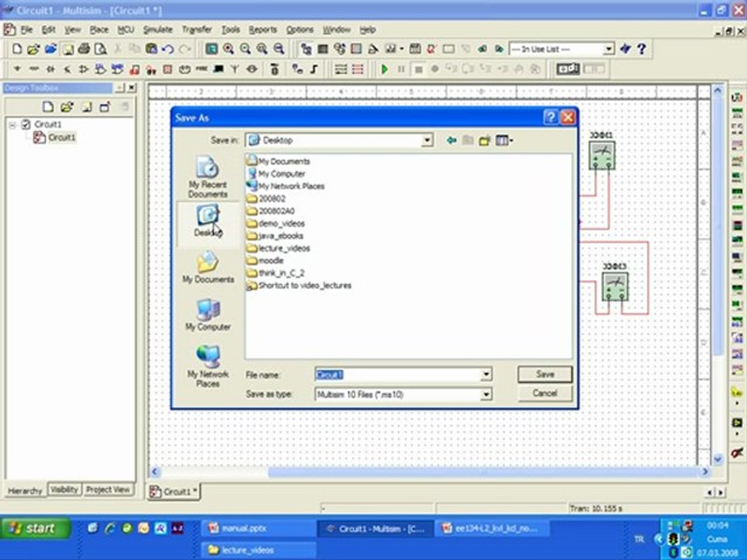Open the File name dropdown arrow
747x560 pixels.
(486, 375)
